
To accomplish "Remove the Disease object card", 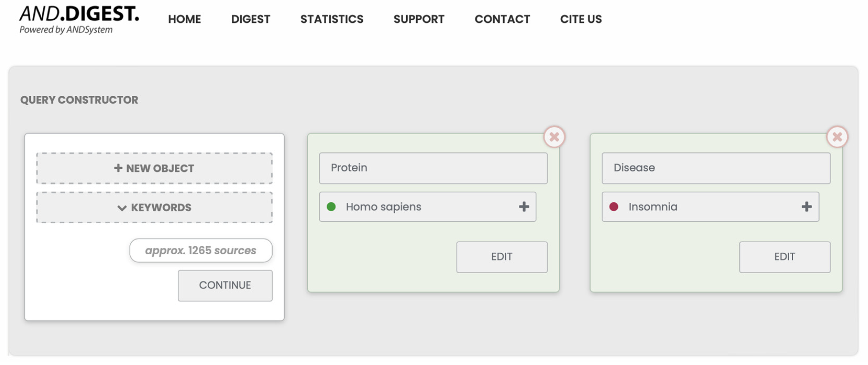I will coord(837,137).
